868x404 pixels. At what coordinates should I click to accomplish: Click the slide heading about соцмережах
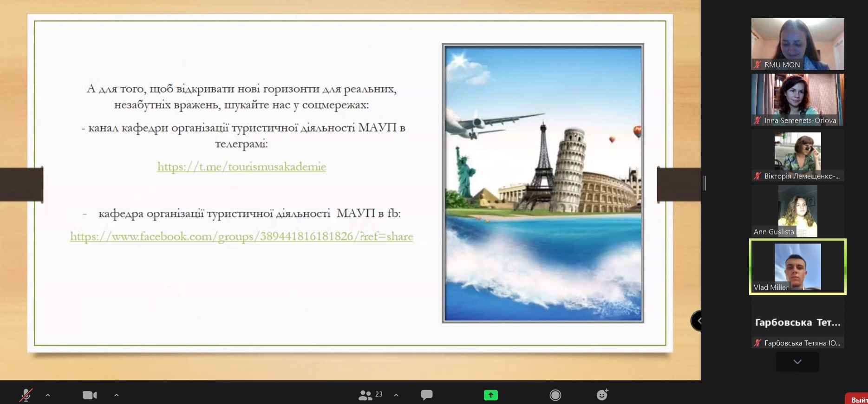click(241, 97)
